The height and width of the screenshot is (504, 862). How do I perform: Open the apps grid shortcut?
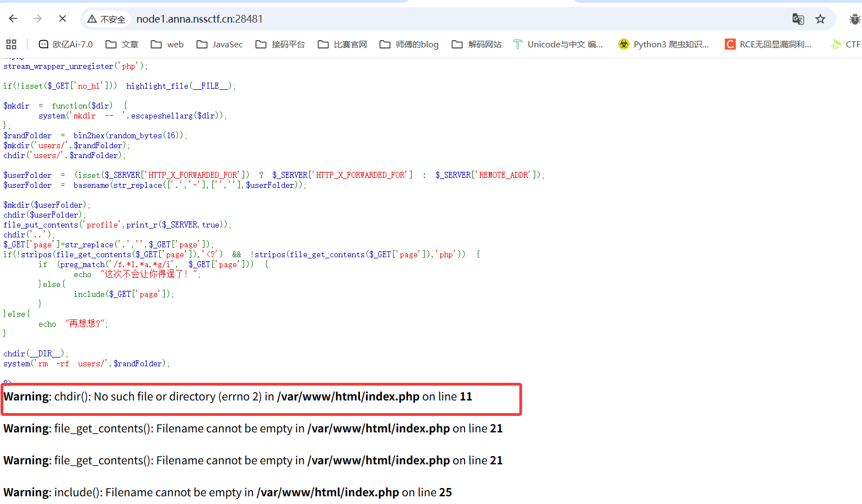pos(12,44)
